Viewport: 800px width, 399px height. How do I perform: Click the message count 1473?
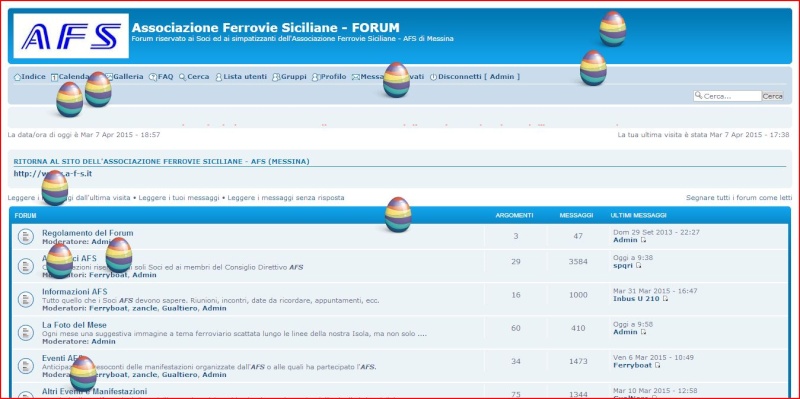[x=578, y=361]
